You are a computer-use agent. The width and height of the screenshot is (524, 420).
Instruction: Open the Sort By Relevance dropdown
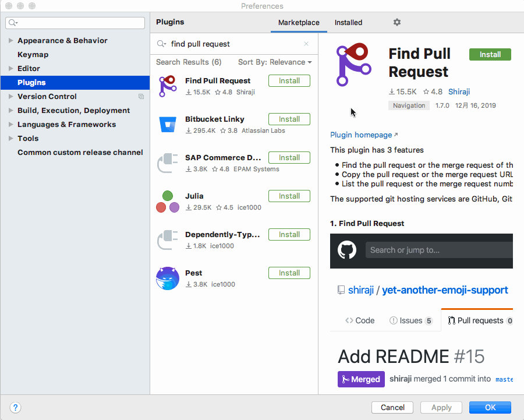point(275,62)
